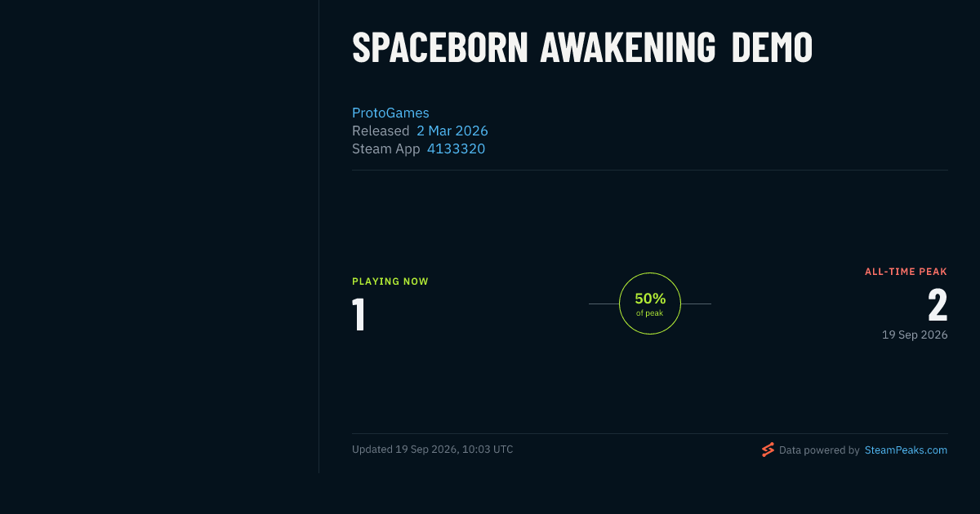Open the ProtoGames developer link

(390, 113)
